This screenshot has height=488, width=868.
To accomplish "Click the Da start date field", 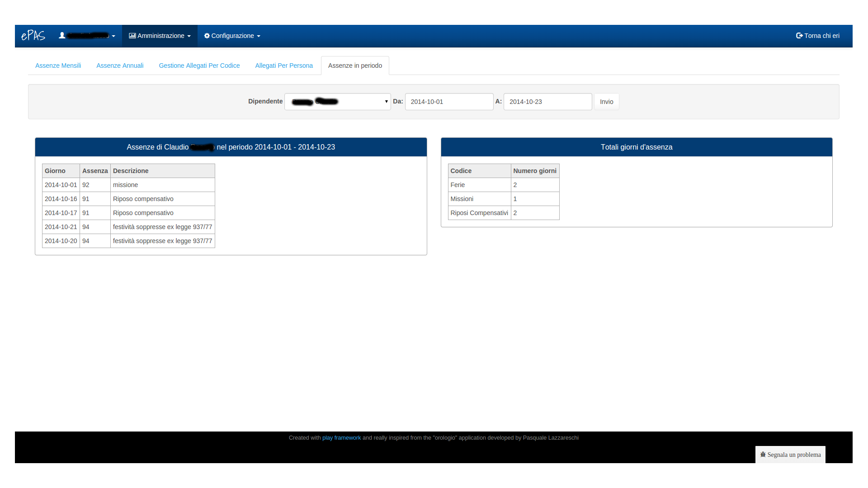I will [449, 102].
